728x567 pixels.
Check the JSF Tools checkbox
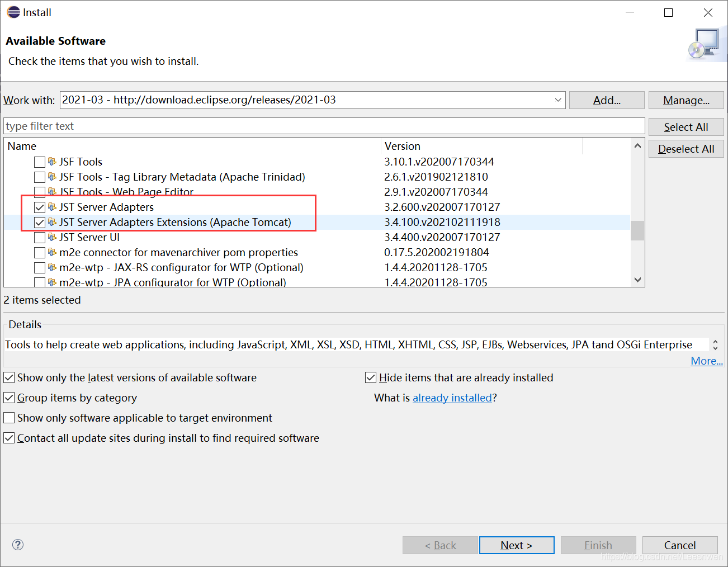pyautogui.click(x=40, y=162)
